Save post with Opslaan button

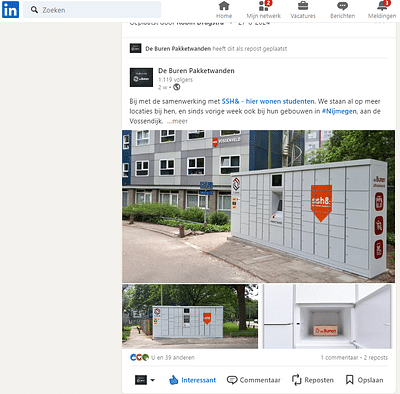[364, 380]
